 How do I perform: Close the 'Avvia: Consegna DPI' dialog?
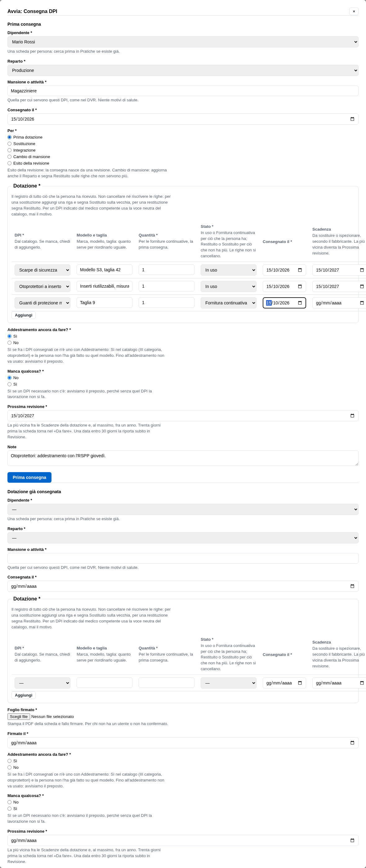point(354,11)
